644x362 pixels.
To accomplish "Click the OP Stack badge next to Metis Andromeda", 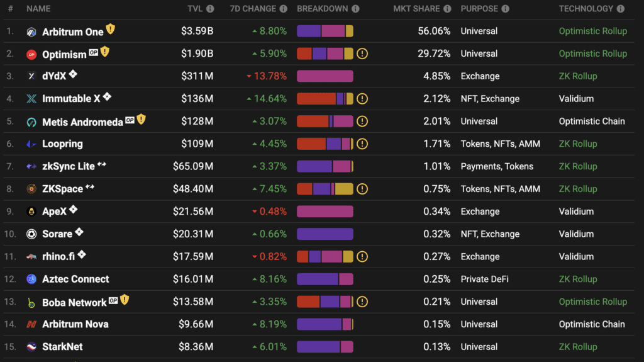I will coord(130,120).
